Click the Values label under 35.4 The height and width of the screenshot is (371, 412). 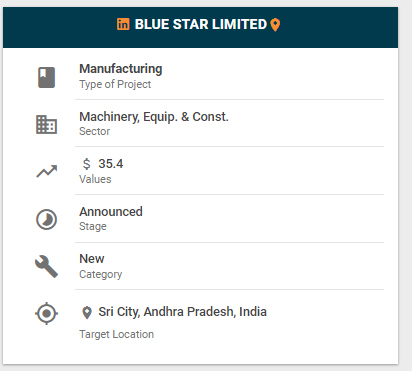pyautogui.click(x=95, y=179)
